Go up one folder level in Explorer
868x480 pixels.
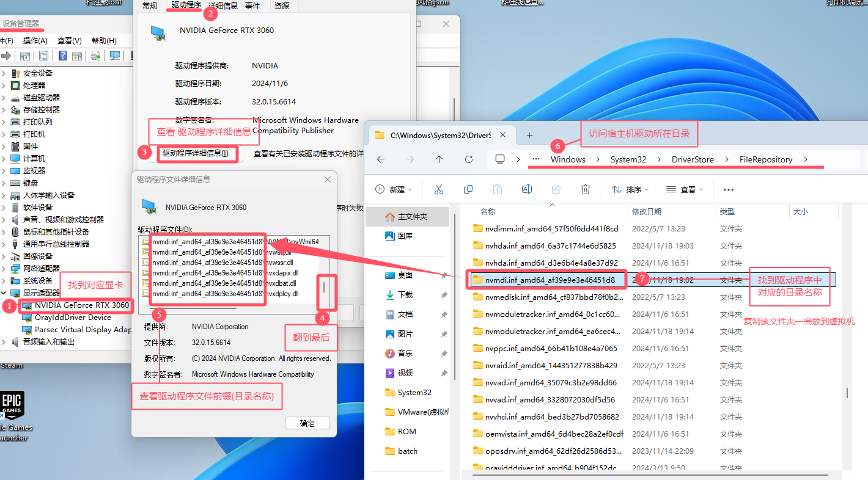click(x=439, y=159)
